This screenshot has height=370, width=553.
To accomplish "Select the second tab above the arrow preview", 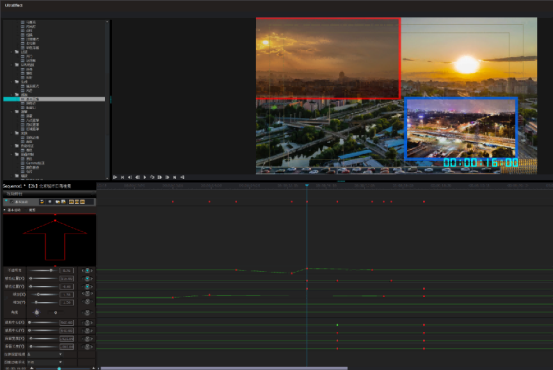I will click(32, 210).
